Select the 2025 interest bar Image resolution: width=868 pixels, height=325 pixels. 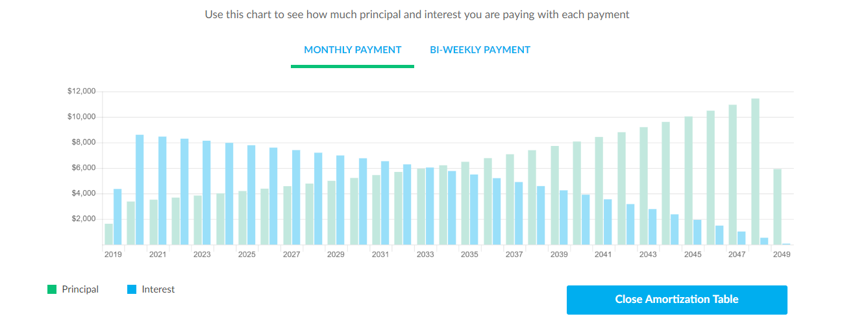point(251,195)
